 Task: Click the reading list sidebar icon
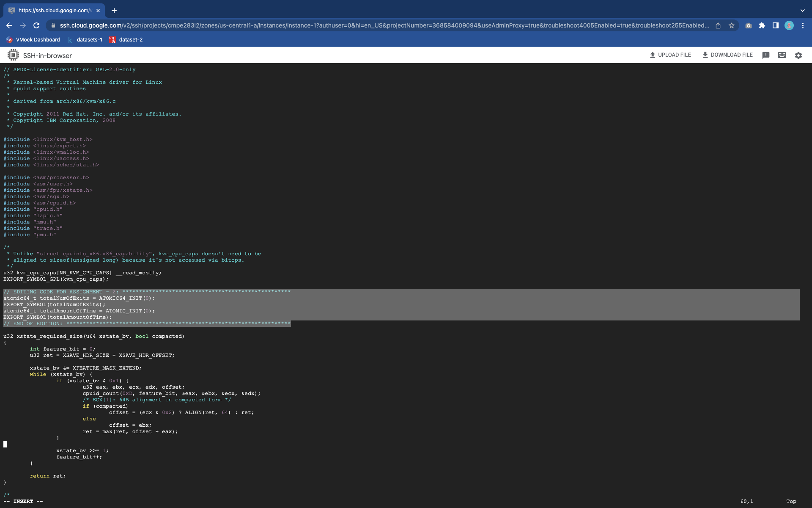point(776,25)
